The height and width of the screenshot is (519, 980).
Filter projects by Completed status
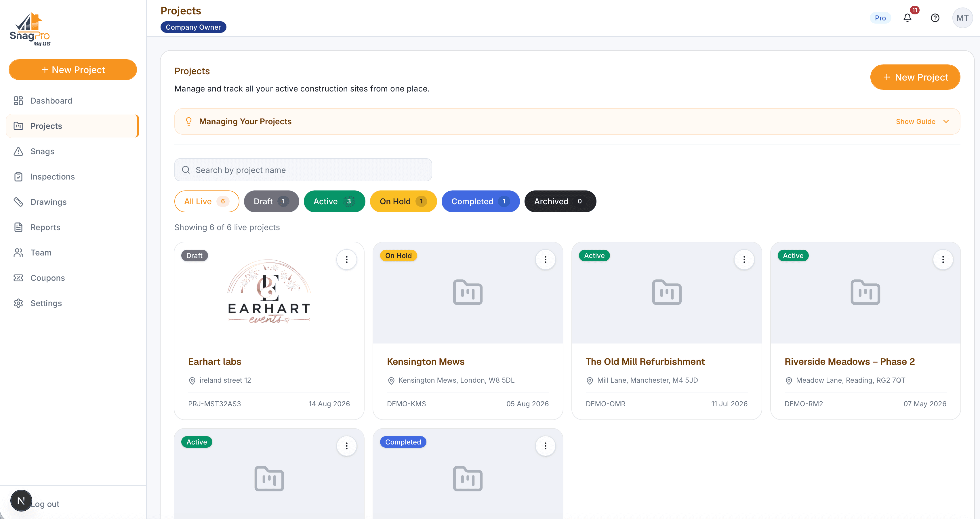tap(480, 201)
